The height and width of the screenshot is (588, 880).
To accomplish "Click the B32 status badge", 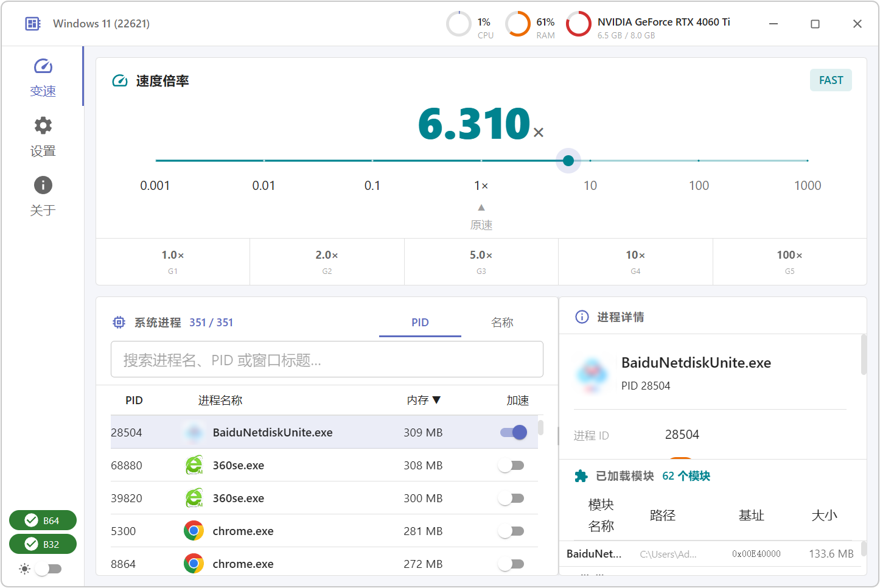I will [x=43, y=544].
